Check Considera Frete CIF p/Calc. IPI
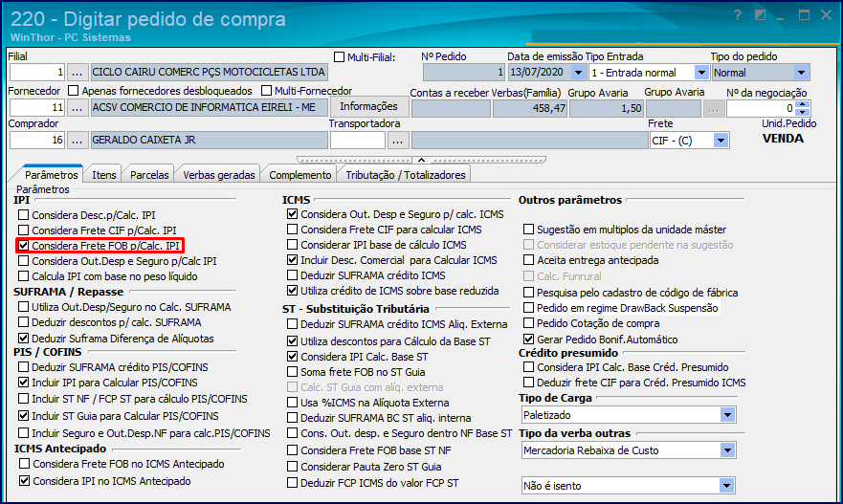Viewport: 843px width, 504px height. (23, 230)
